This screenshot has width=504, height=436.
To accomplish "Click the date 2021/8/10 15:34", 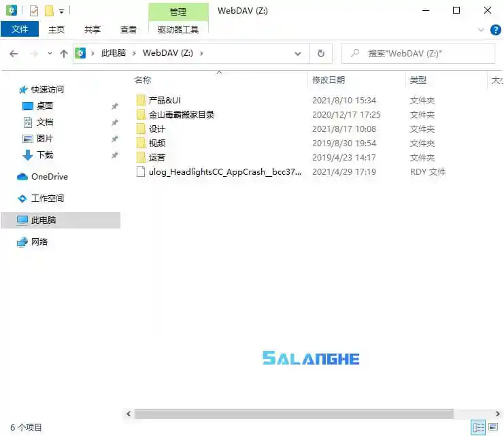I will [x=344, y=101].
